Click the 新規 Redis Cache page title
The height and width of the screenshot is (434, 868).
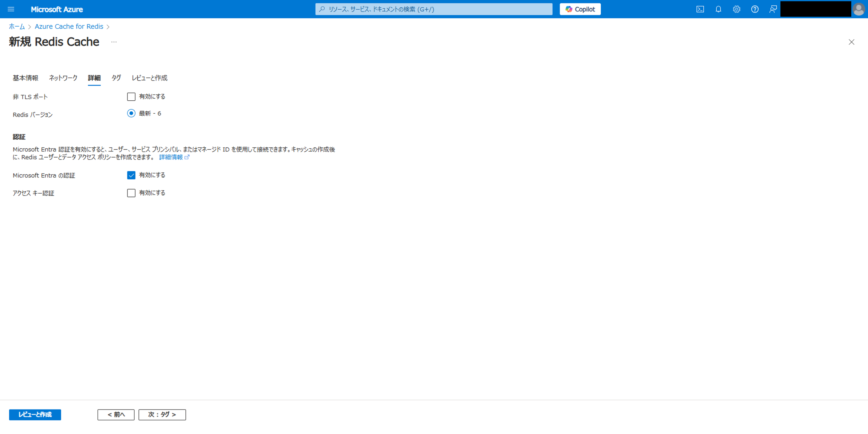click(54, 42)
